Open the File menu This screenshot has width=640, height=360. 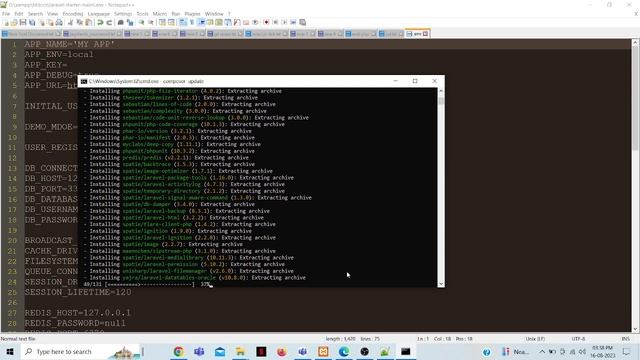coord(6,14)
